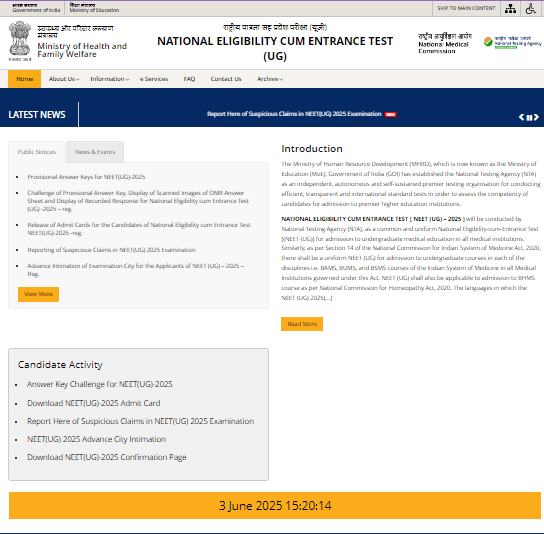
Task: Open Reporting of Suspicious Claims notice
Action: point(111,250)
